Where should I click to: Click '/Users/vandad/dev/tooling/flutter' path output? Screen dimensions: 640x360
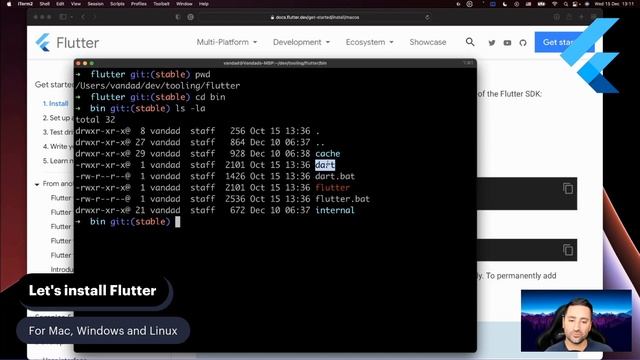point(158,86)
